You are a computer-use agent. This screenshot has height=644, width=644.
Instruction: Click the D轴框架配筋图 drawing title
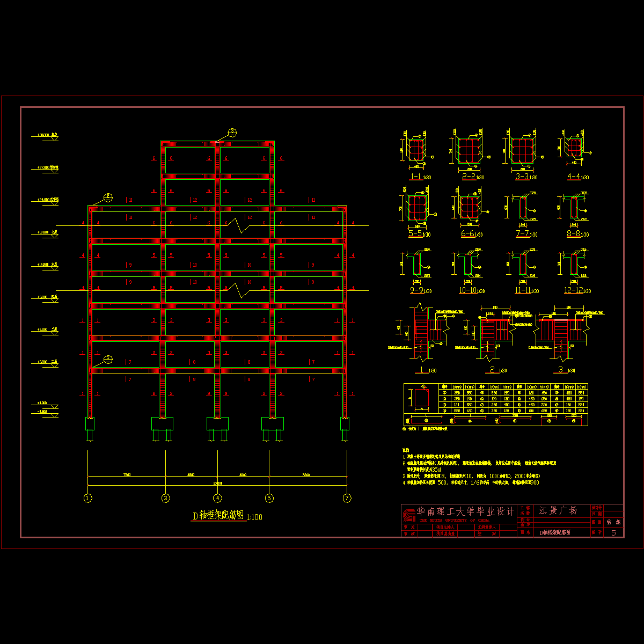[x=218, y=516]
